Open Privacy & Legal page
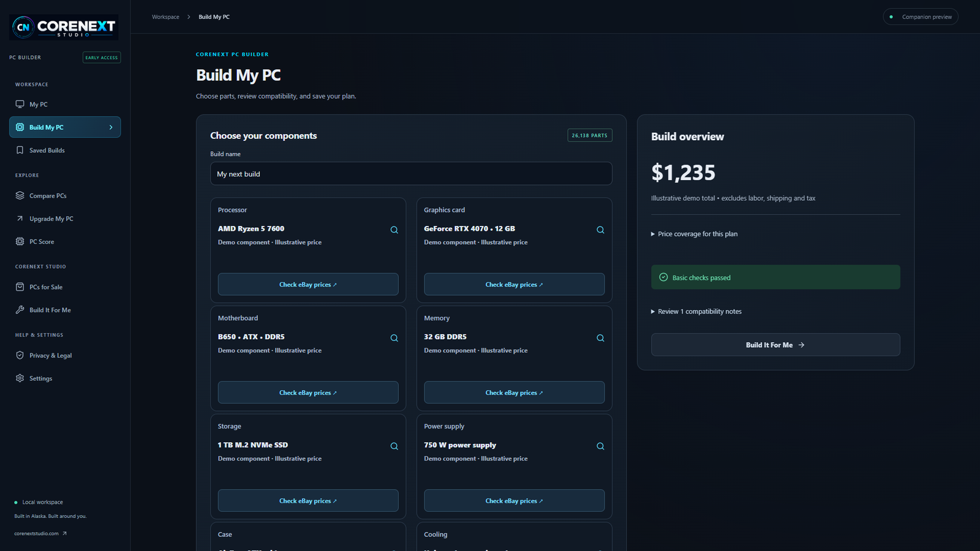 tap(65, 356)
